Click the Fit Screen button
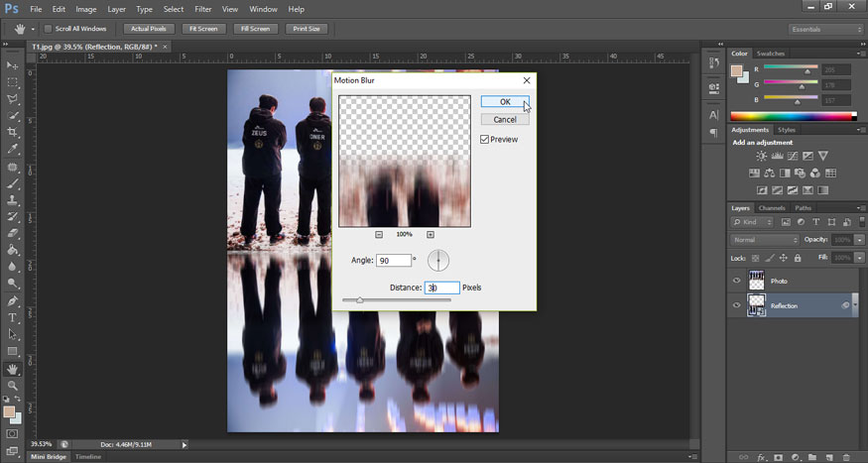The height and width of the screenshot is (463, 868). [x=204, y=29]
